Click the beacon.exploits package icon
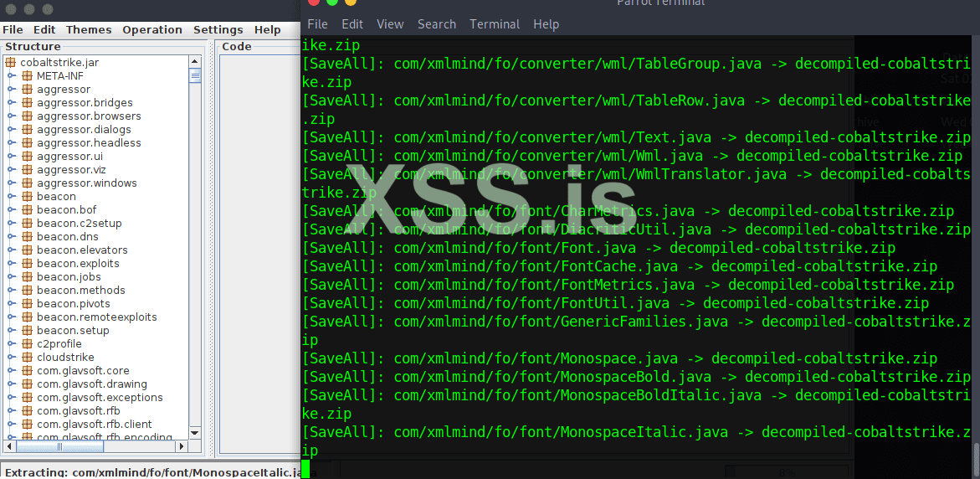The image size is (980, 479). click(x=26, y=263)
